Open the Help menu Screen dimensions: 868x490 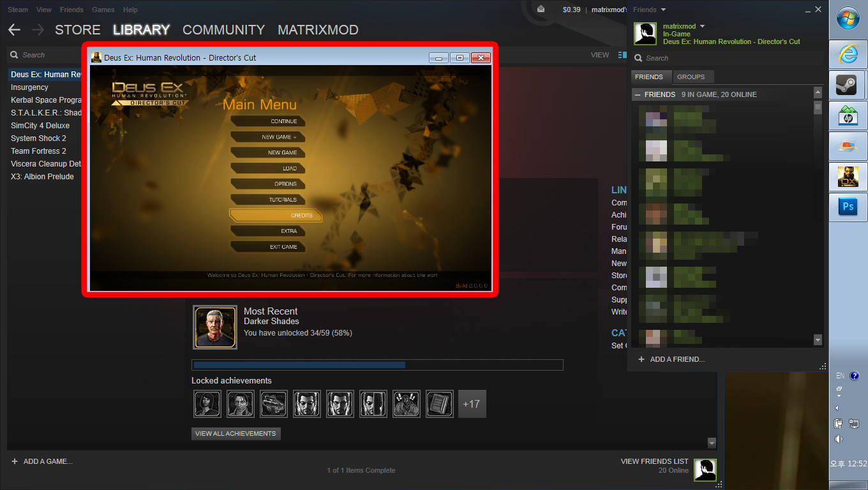(x=130, y=10)
